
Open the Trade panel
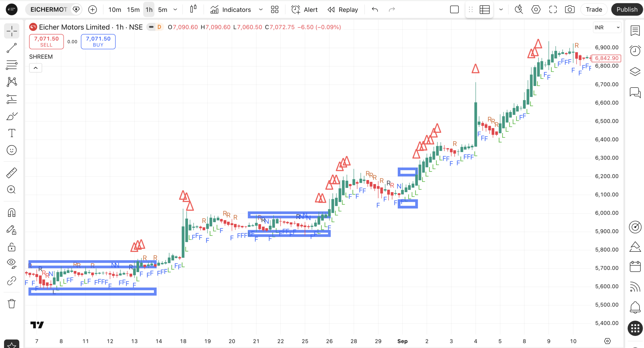594,10
